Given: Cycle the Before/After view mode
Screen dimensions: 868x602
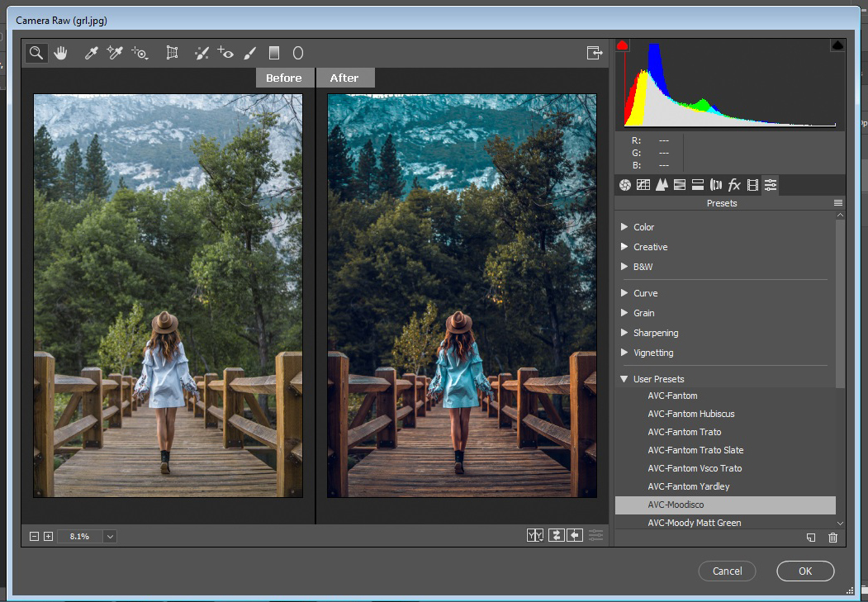Looking at the screenshot, I should click(x=534, y=535).
